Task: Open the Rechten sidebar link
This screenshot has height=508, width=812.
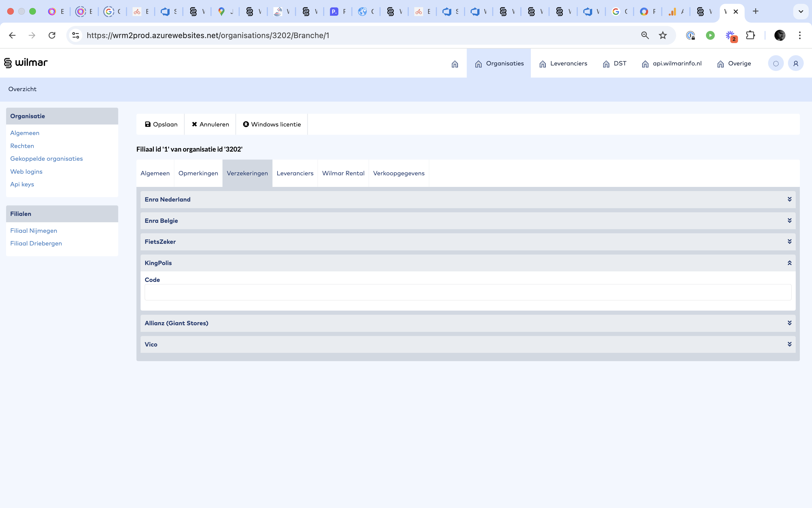Action: (22, 146)
